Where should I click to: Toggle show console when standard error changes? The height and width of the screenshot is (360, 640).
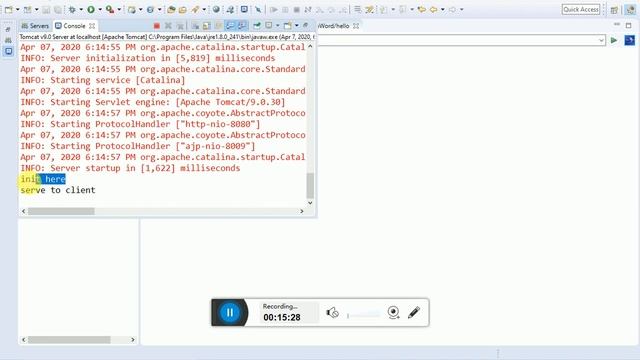point(242,26)
